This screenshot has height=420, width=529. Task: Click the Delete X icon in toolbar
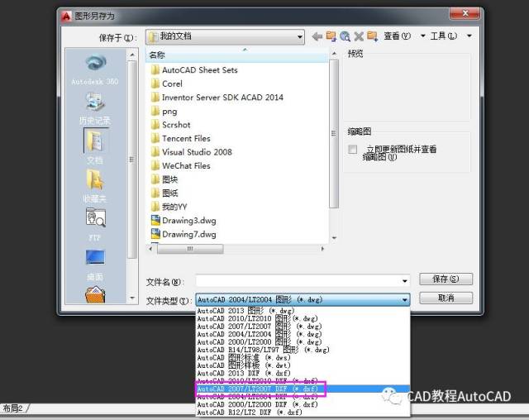tap(359, 36)
